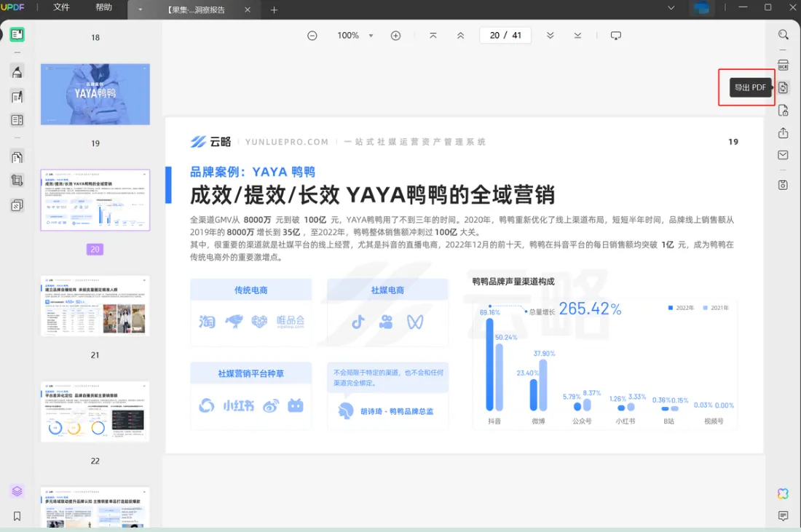Click the 传统电商 card header
The width and height of the screenshot is (801, 532).
(x=250, y=290)
